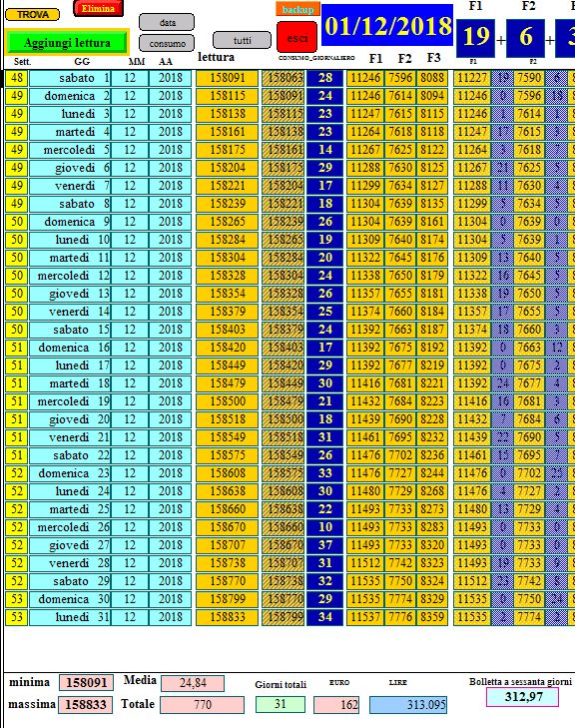The width and height of the screenshot is (575, 728).
Task: Click the red esci button
Action: (297, 38)
